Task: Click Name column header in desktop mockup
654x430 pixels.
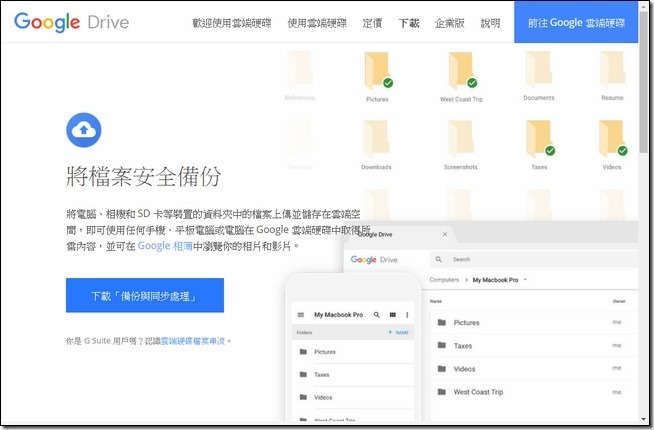Action: pyautogui.click(x=436, y=301)
